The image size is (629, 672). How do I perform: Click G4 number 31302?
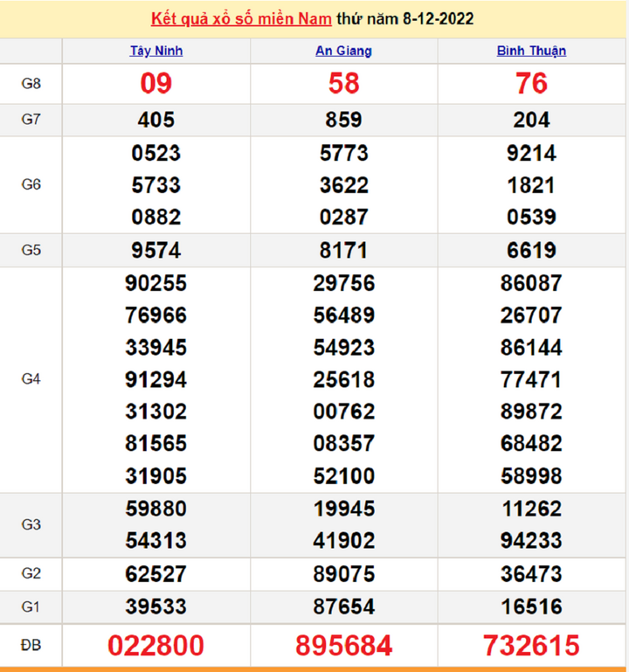(x=156, y=412)
